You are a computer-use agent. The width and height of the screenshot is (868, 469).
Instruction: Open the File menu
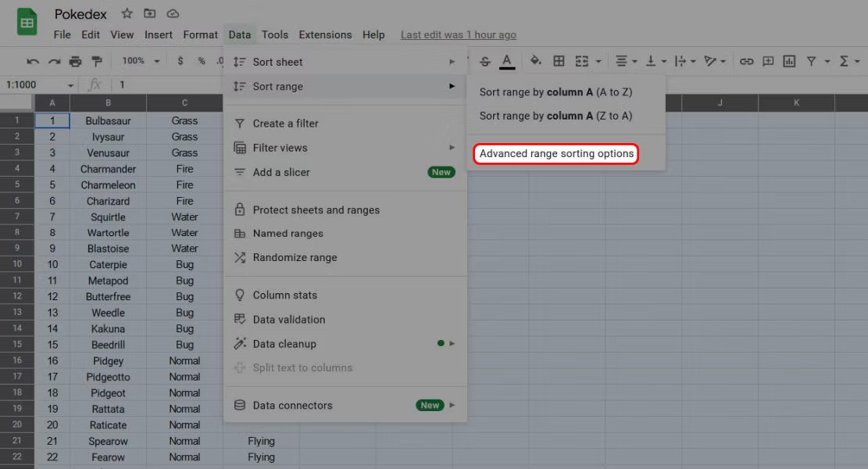click(x=62, y=35)
